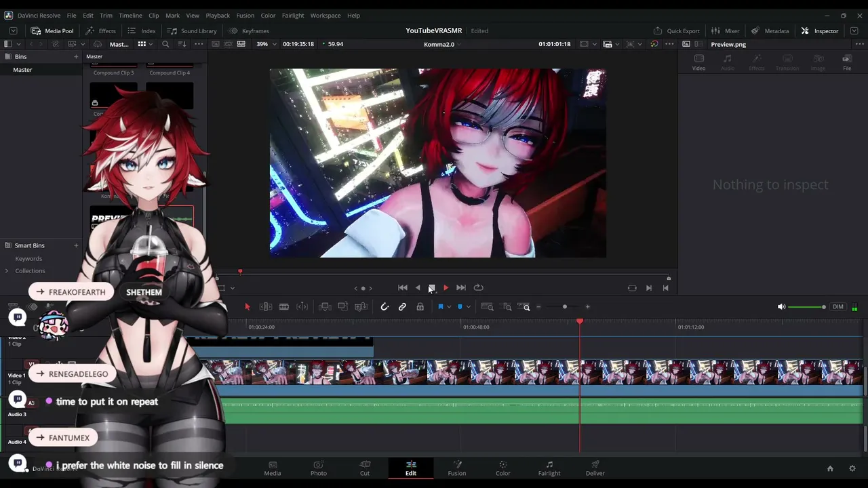This screenshot has height=488, width=868.
Task: Activate the Trim Edit Mode tool
Action: click(266, 307)
